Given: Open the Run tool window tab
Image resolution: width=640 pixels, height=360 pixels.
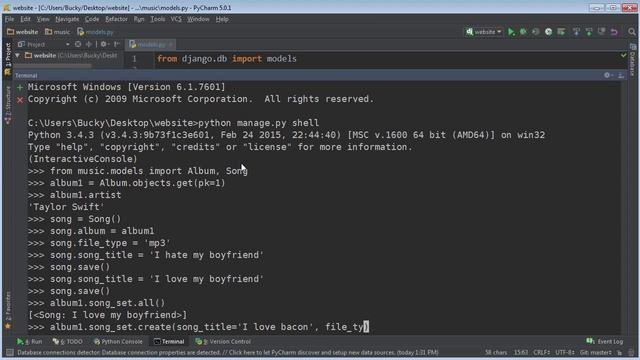Looking at the screenshot, I should click(30, 342).
